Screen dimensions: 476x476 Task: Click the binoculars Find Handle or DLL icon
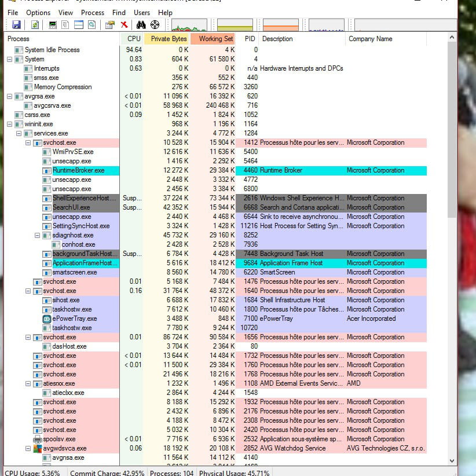tap(141, 24)
